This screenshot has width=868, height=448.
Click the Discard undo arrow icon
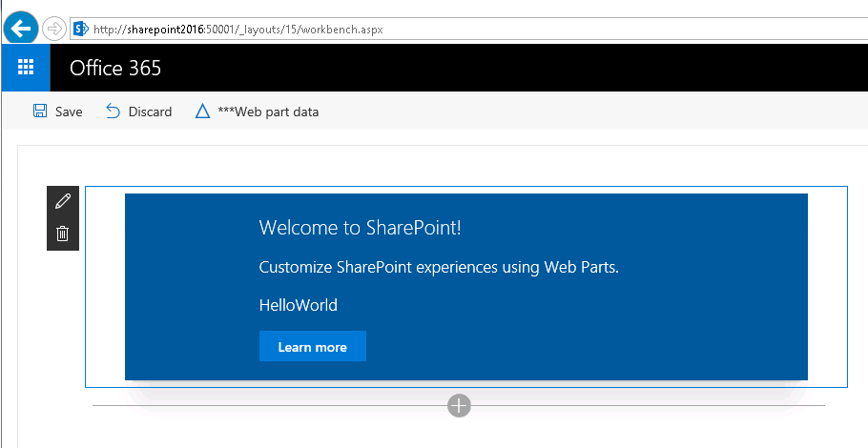coord(113,112)
